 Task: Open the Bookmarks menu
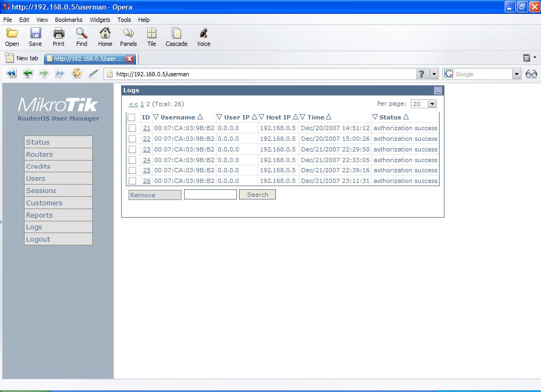pyautogui.click(x=69, y=20)
